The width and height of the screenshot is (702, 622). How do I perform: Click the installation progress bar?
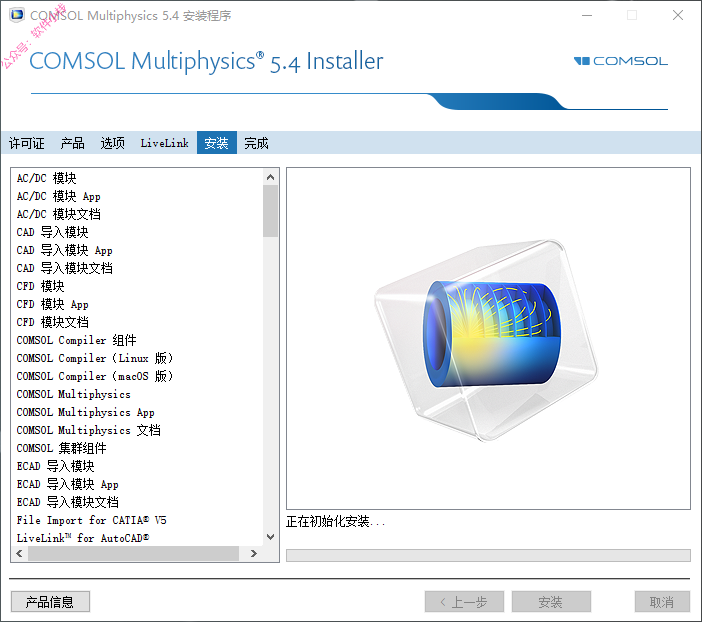pos(488,555)
